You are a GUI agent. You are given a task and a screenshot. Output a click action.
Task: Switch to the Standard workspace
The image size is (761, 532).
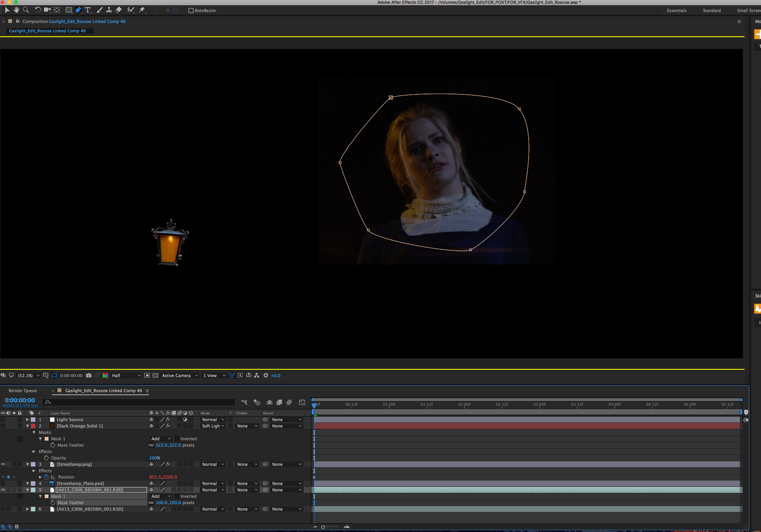tap(711, 10)
